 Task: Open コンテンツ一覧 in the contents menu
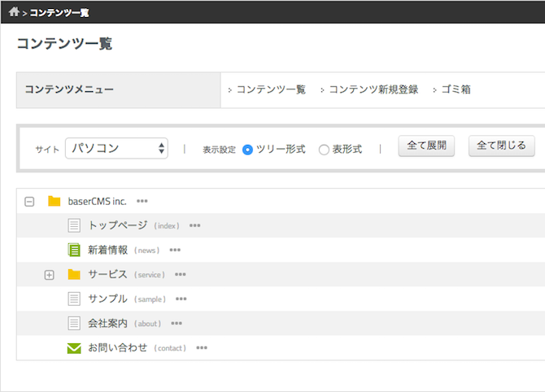271,89
